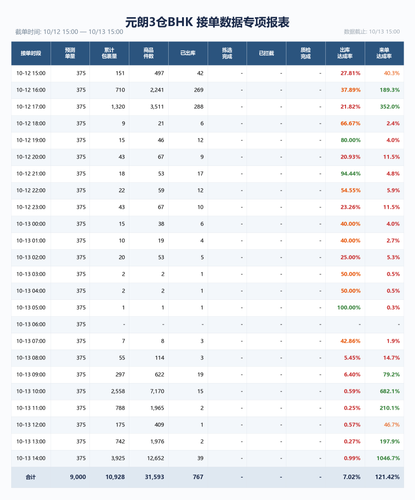Click the 来单达成率 column header
This screenshot has width=415, height=500.
pos(384,53)
